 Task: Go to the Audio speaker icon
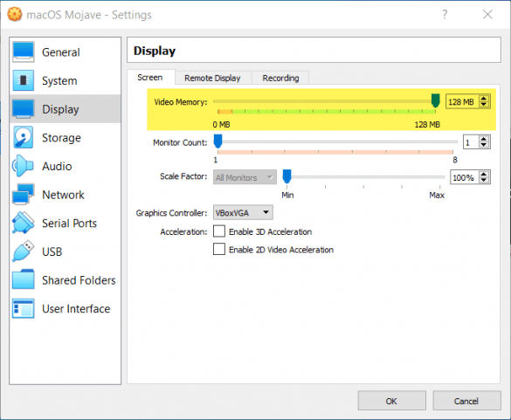coord(23,166)
